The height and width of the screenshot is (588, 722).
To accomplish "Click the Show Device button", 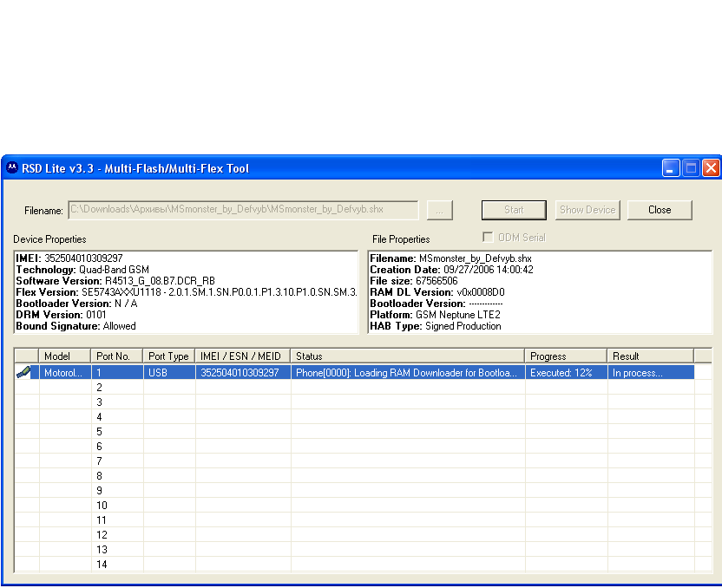I will [x=587, y=210].
